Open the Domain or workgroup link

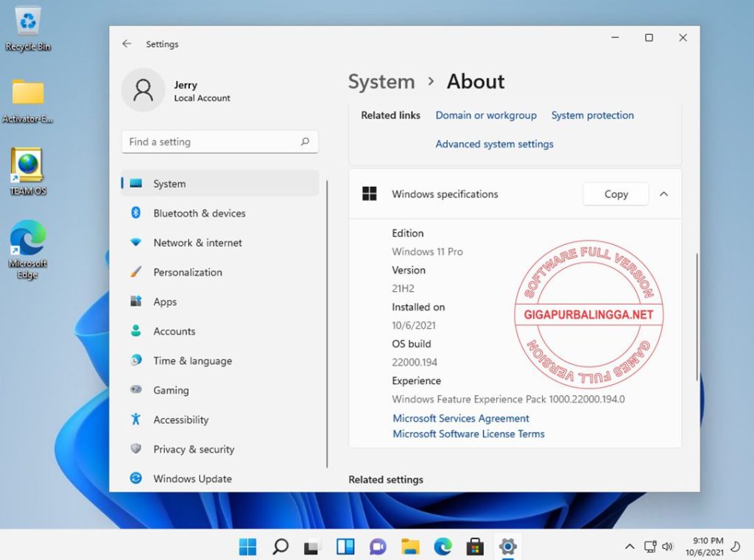click(486, 116)
